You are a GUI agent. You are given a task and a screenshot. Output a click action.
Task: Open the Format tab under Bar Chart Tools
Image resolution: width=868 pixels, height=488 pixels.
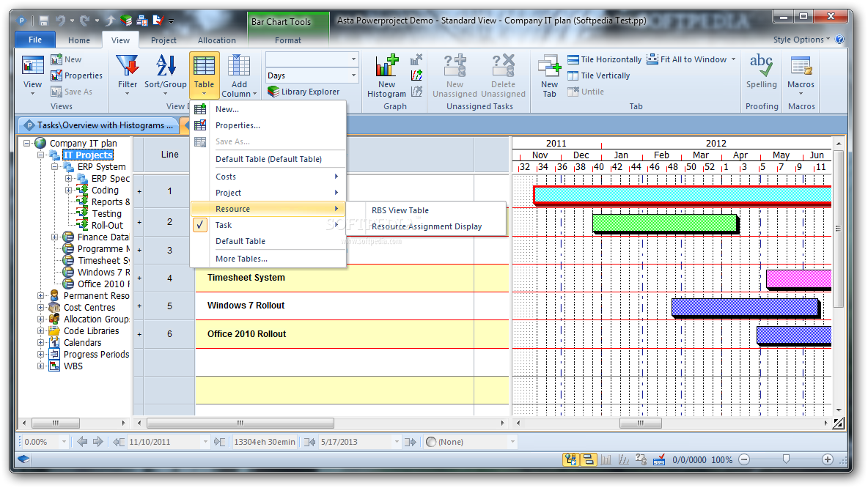pyautogui.click(x=288, y=40)
